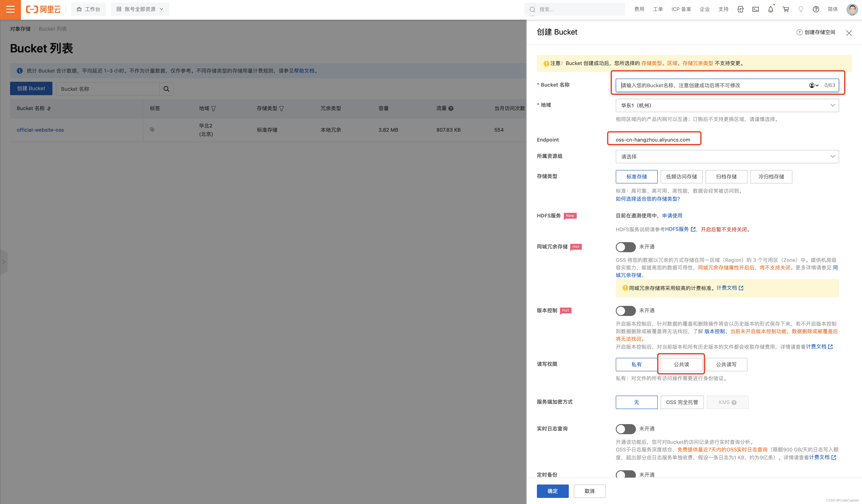Image resolution: width=862 pixels, height=504 pixels.
Task: Open the 版本控制 documentation link
Action: point(714,331)
